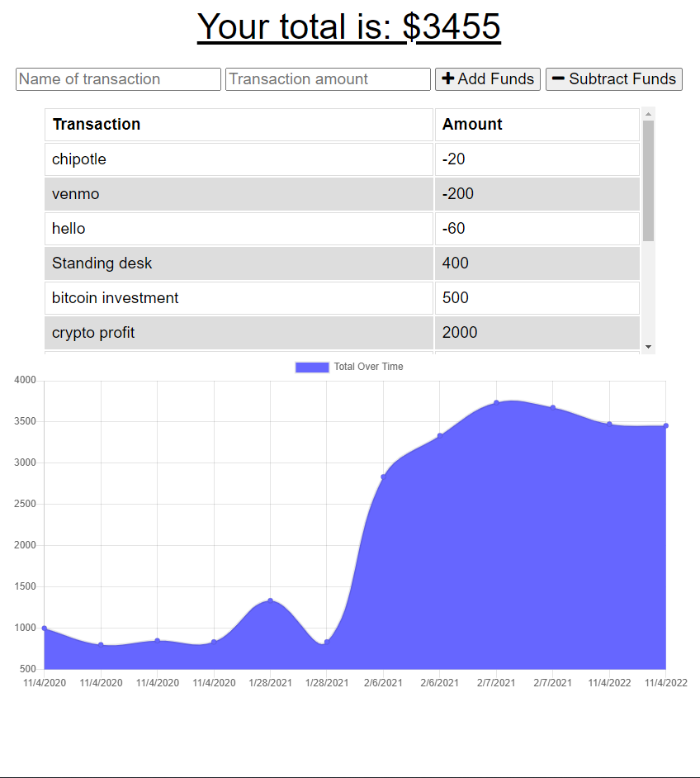Select the chipotle transaction row
This screenshot has width=700, height=778.
(239, 159)
